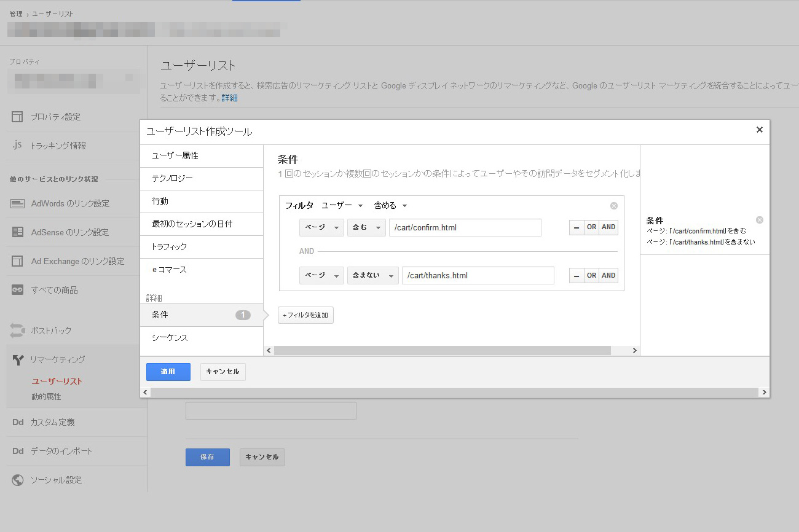Select the 最初のセッションの日付 tab

pyautogui.click(x=202, y=224)
